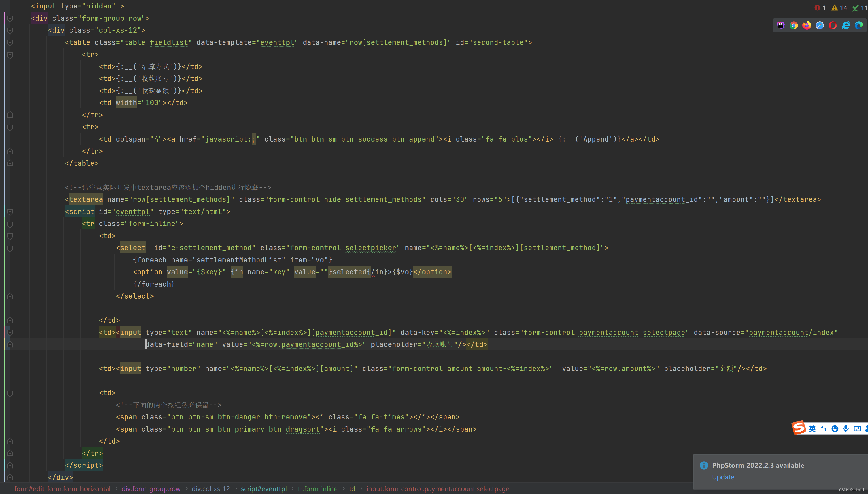The image size is (868, 494).
Task: Click the comment about textarea hidden
Action: pyautogui.click(x=168, y=188)
